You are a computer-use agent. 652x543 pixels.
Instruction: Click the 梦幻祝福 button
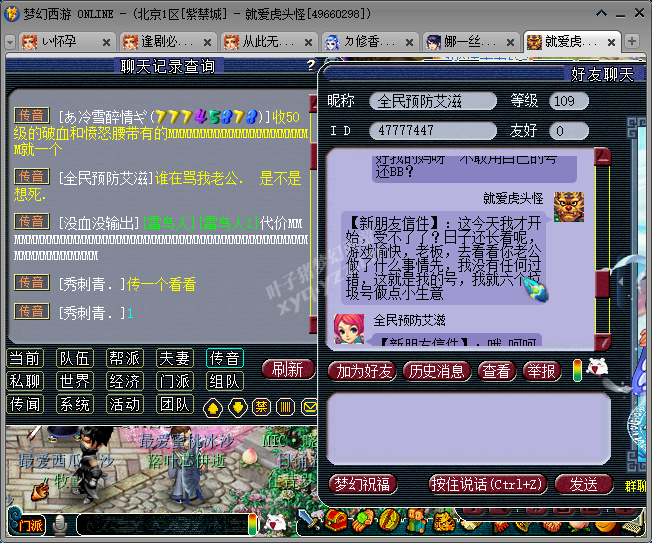(363, 484)
